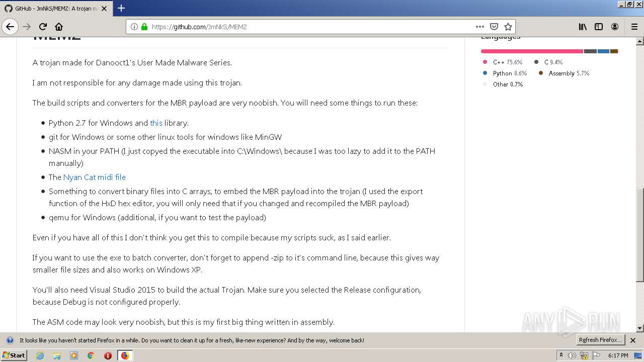The image size is (644, 362).
Task: Click the scrollbar down arrow
Action: (x=639, y=328)
